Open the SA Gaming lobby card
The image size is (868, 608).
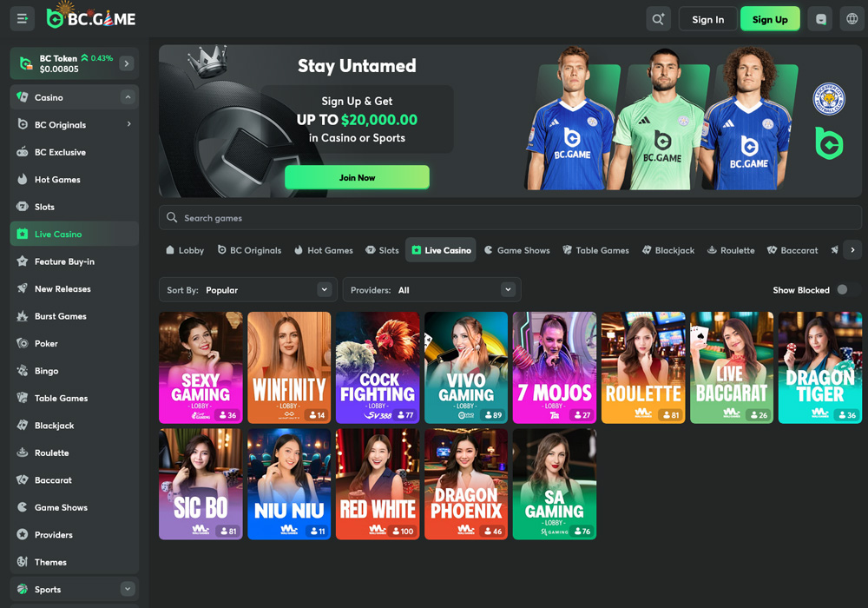click(555, 484)
